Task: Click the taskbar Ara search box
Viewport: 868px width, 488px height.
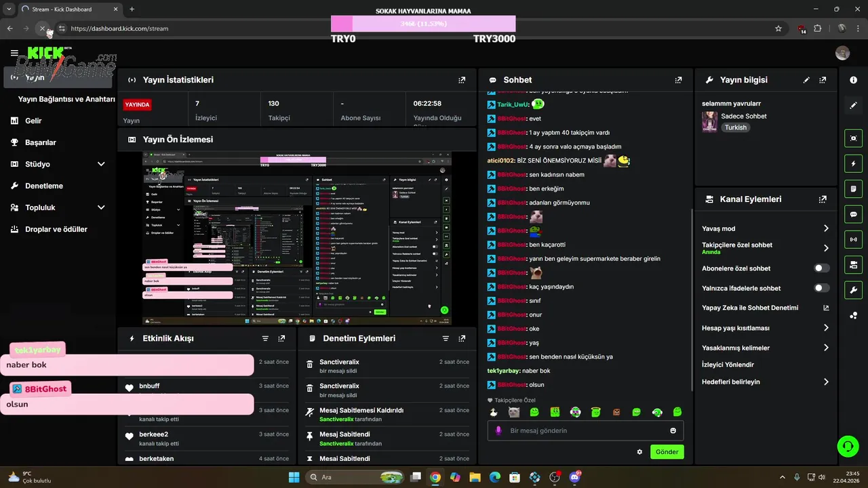Action: 355,477
